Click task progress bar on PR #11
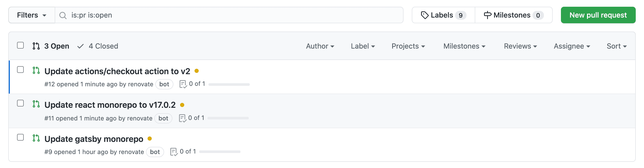Image resolution: width=644 pixels, height=168 pixels. (228, 118)
